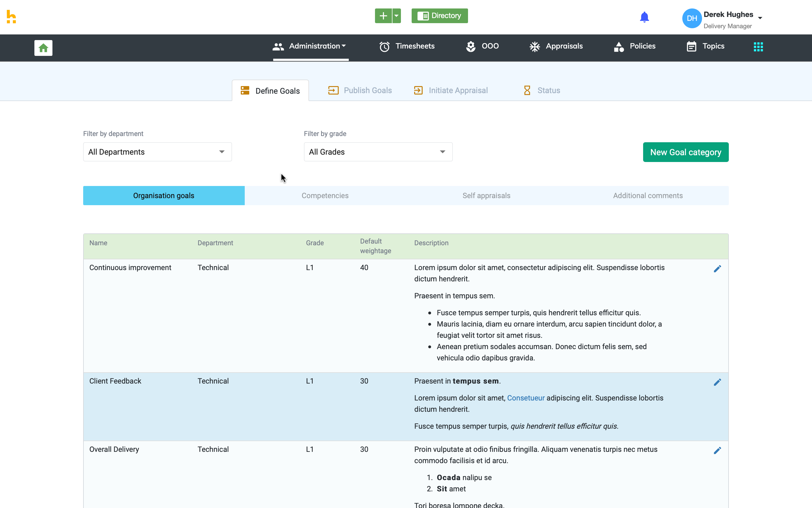This screenshot has height=508, width=812.
Task: Open notifications bell
Action: (644, 17)
